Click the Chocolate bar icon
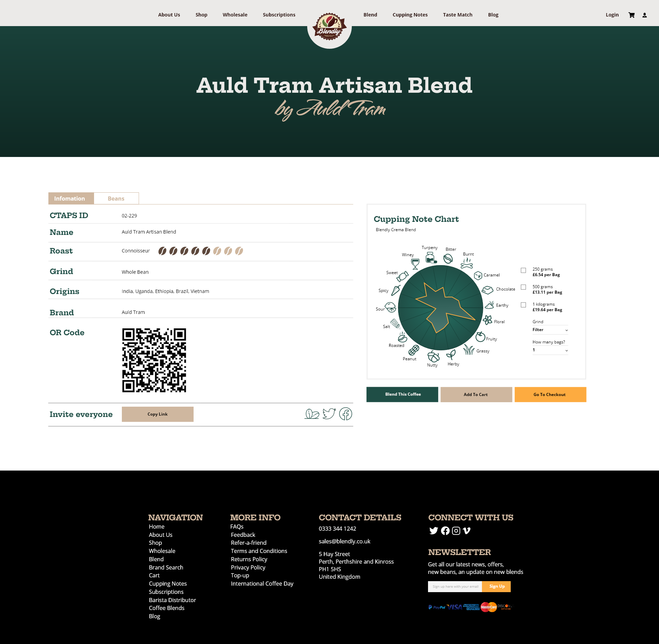 pos(487,290)
